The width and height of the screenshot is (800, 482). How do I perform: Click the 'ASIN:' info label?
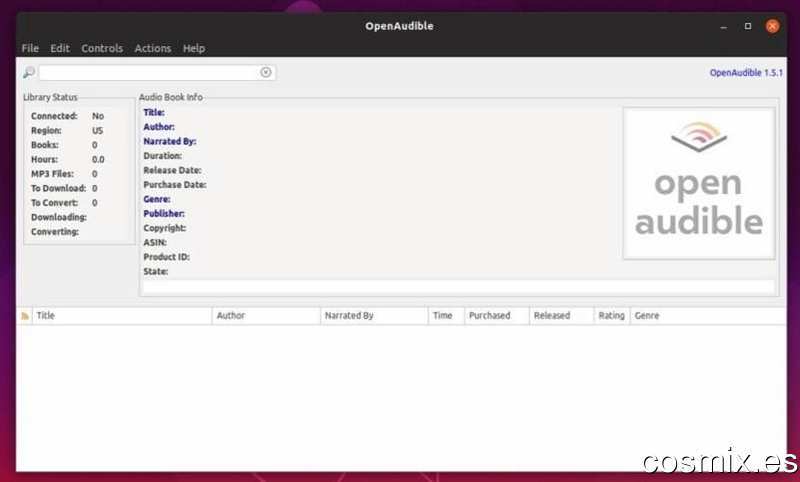coord(155,242)
